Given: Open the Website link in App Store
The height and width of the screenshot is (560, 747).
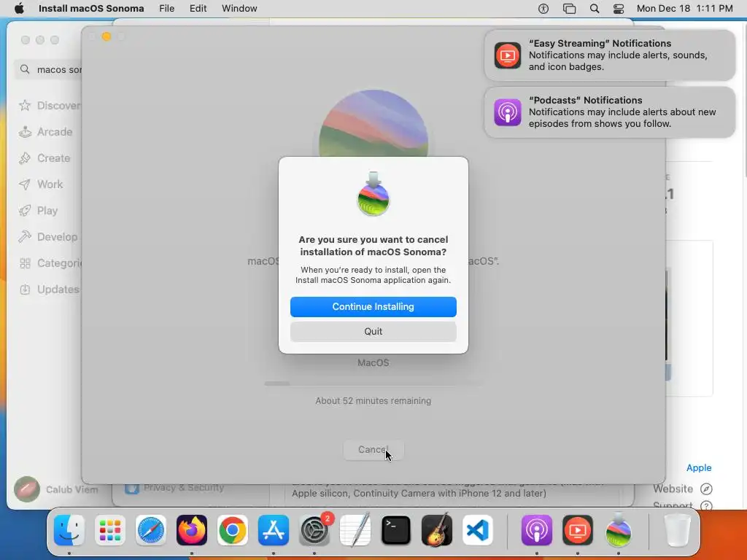Looking at the screenshot, I should coord(683,489).
